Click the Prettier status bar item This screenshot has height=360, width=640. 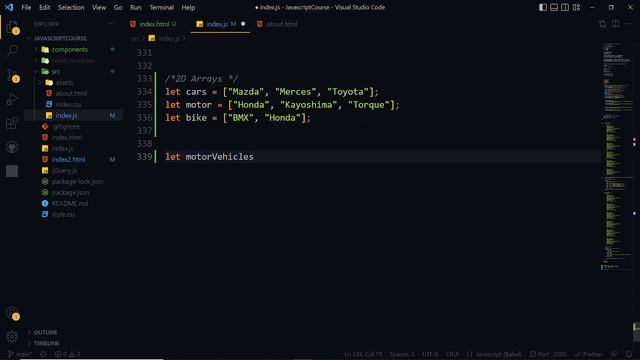pyautogui.click(x=588, y=354)
